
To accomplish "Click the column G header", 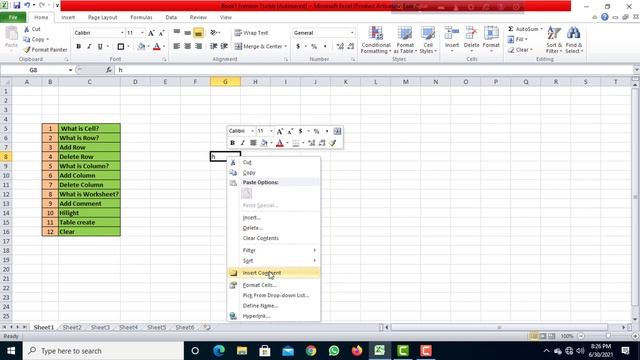I will [x=225, y=82].
